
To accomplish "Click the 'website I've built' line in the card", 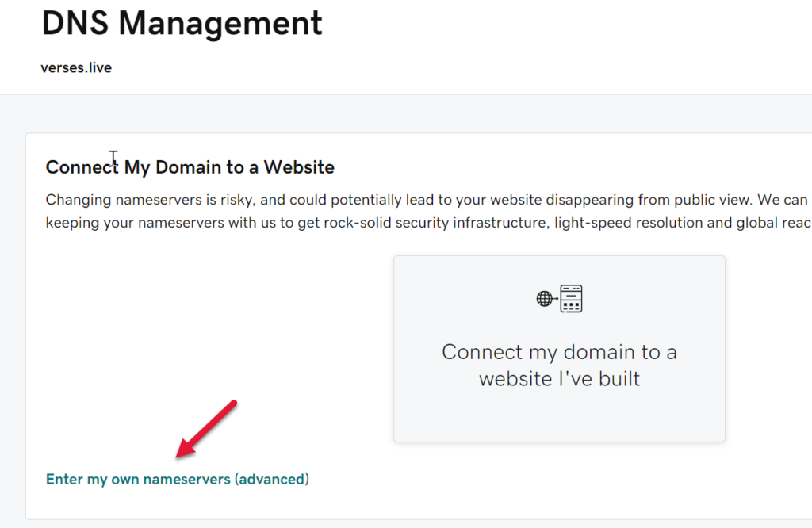I will tap(559, 378).
